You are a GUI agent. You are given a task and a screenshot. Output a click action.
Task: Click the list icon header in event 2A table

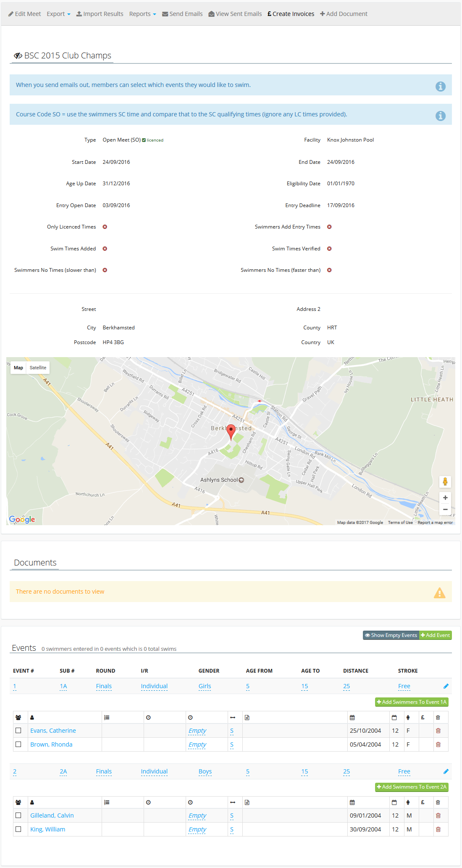tap(107, 802)
